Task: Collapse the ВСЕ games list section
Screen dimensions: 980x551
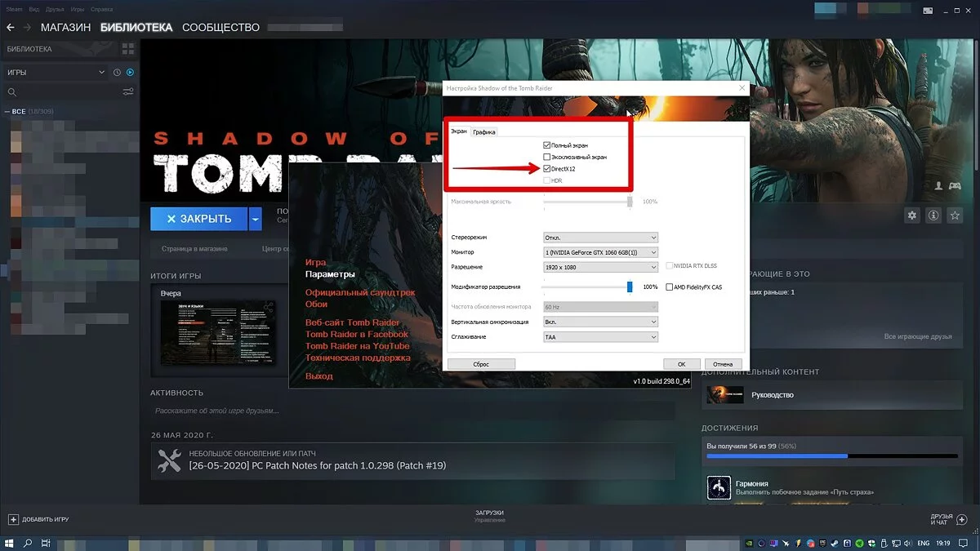Action: [7, 111]
